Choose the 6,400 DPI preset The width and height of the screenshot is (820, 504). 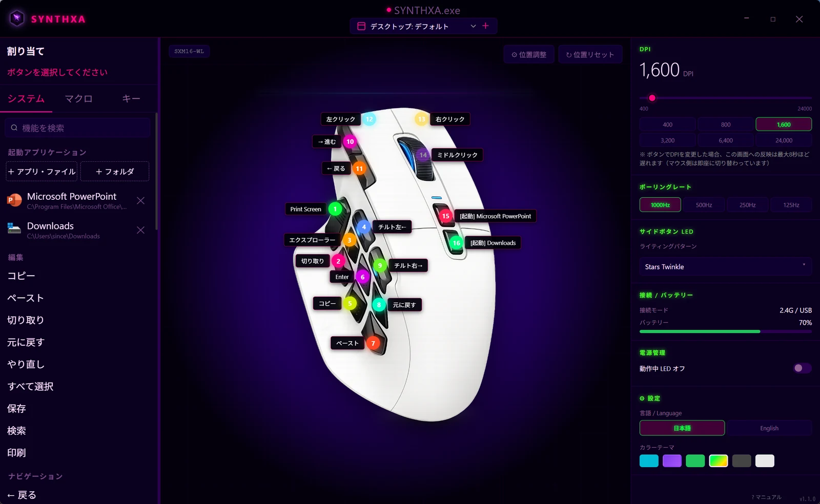[x=726, y=140]
